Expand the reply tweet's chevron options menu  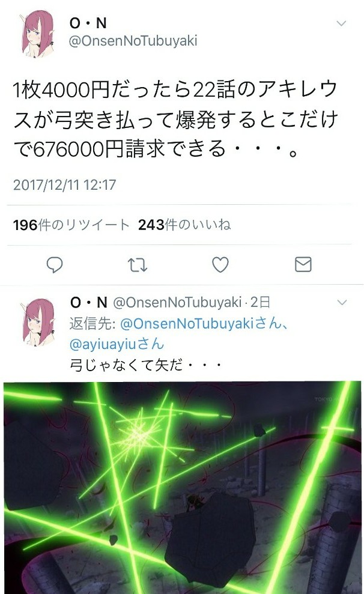coord(342,302)
